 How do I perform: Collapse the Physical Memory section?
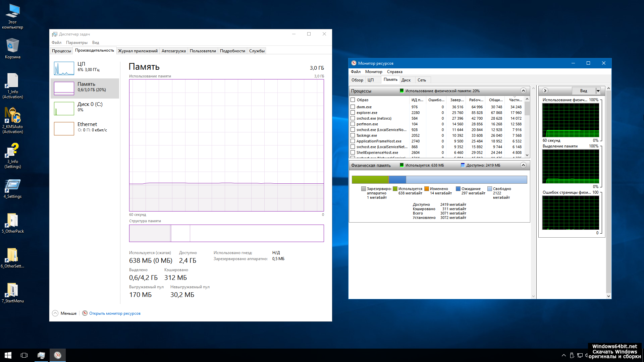(x=523, y=165)
